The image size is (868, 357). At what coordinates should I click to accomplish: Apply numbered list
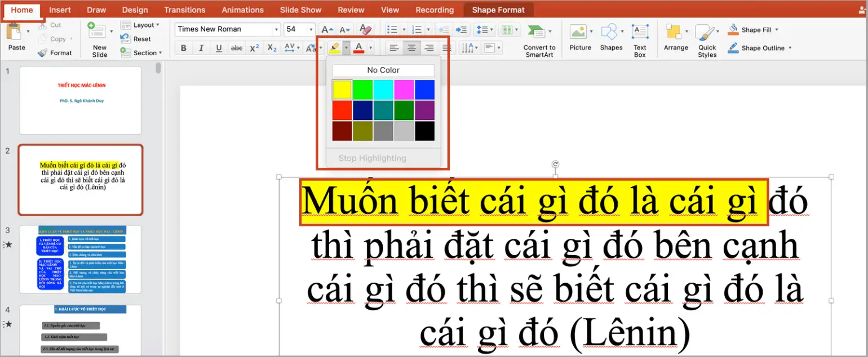coord(417,29)
